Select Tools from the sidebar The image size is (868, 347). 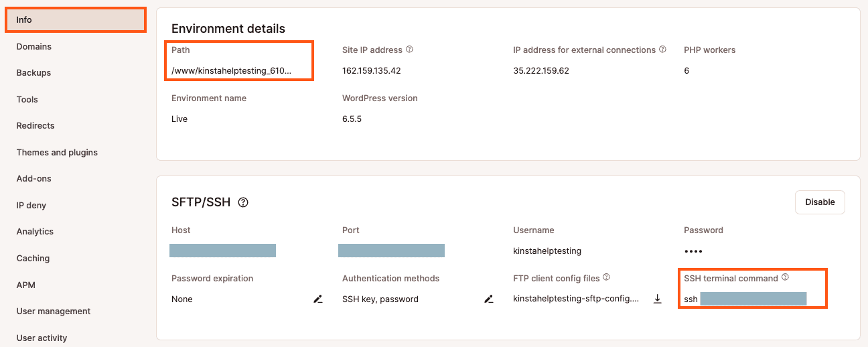tap(27, 99)
